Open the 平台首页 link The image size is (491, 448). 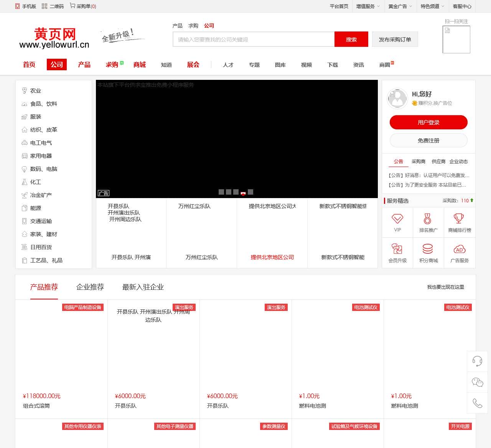click(339, 6)
